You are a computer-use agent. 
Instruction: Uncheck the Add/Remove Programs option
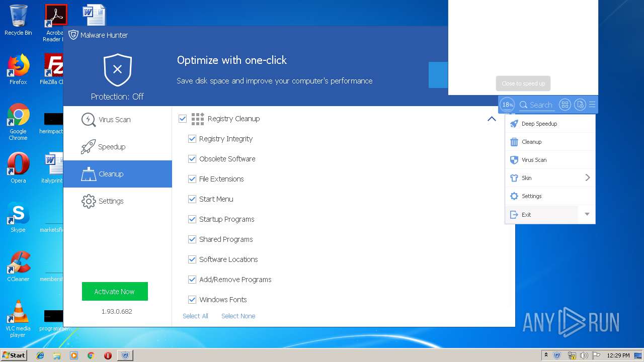coord(192,280)
